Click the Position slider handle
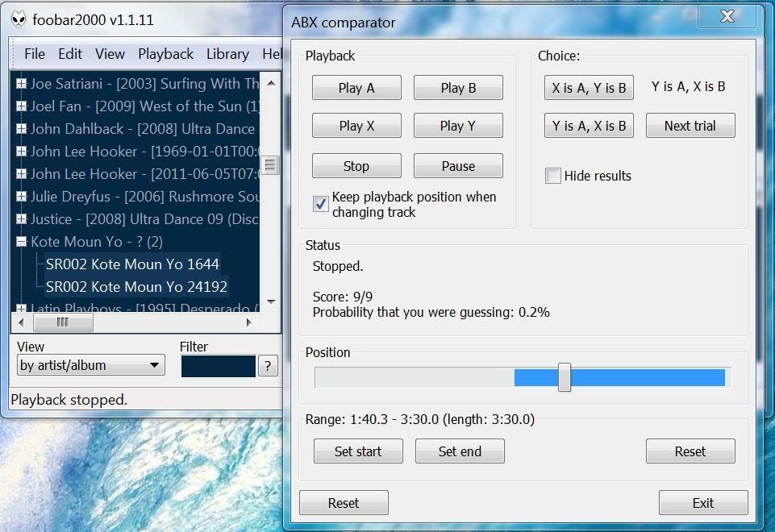 (x=565, y=377)
